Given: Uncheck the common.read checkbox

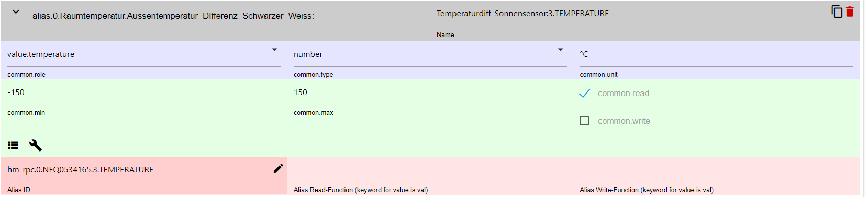Looking at the screenshot, I should pos(584,93).
